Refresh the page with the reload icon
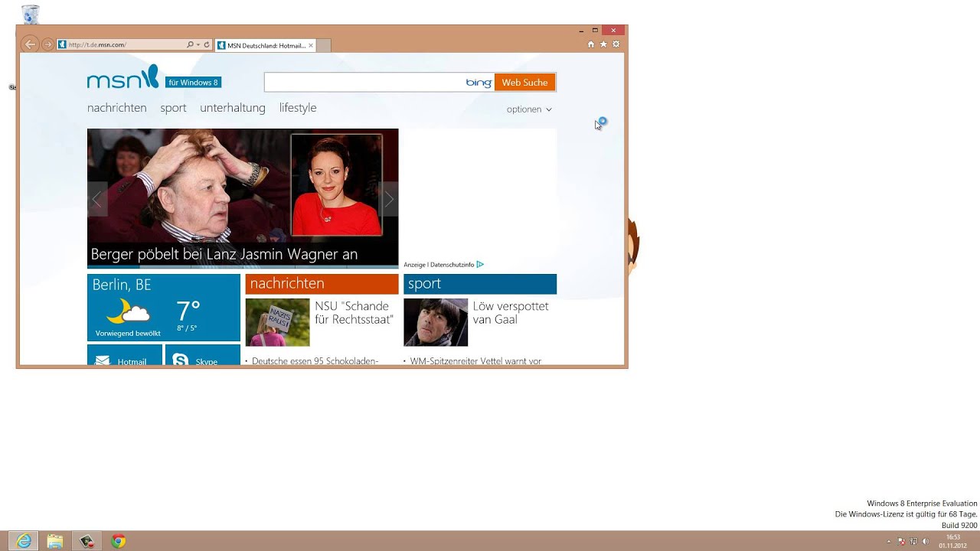 pyautogui.click(x=207, y=44)
